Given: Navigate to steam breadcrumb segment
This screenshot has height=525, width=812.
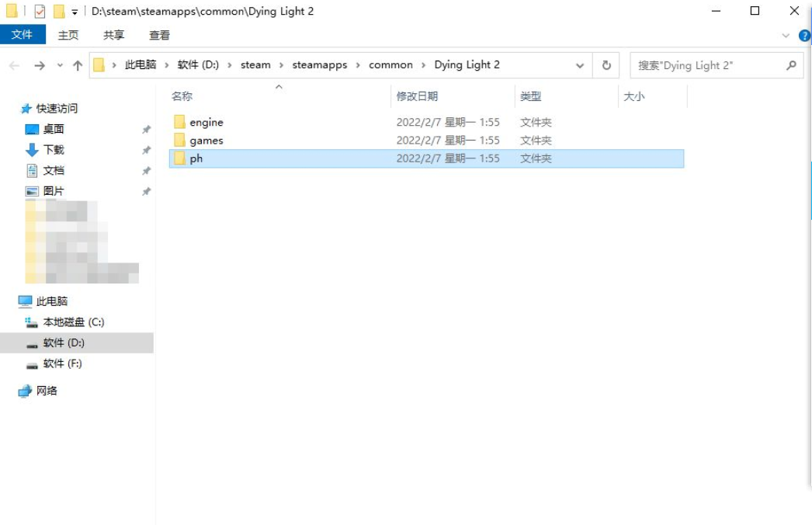Looking at the screenshot, I should pos(255,64).
